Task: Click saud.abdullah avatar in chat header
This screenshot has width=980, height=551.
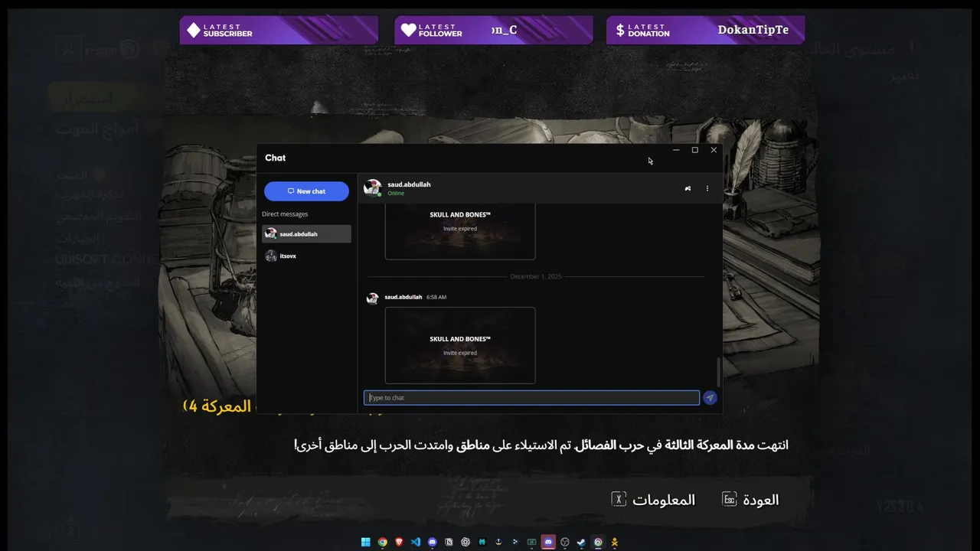Action: (x=373, y=188)
